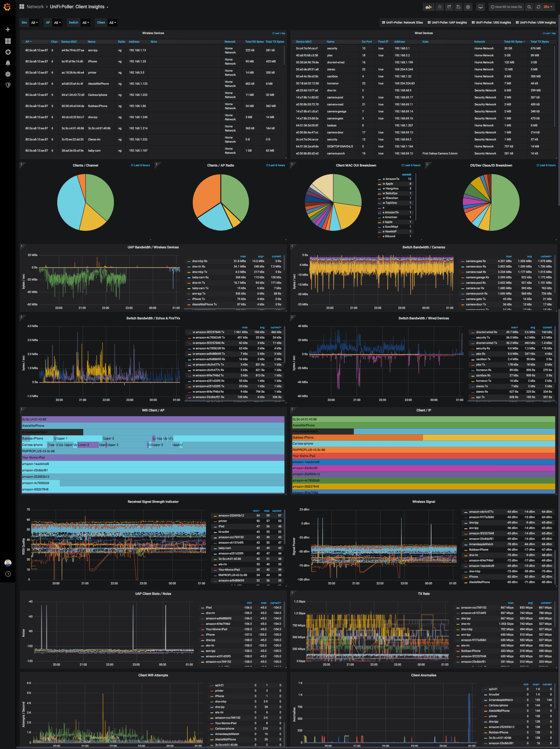Click the Device MAC header in Wireless Devices

pos(69,42)
